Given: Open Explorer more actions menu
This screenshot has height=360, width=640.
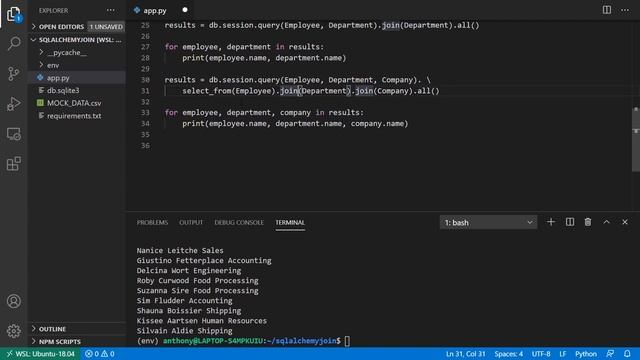Looking at the screenshot, I should 111,10.
